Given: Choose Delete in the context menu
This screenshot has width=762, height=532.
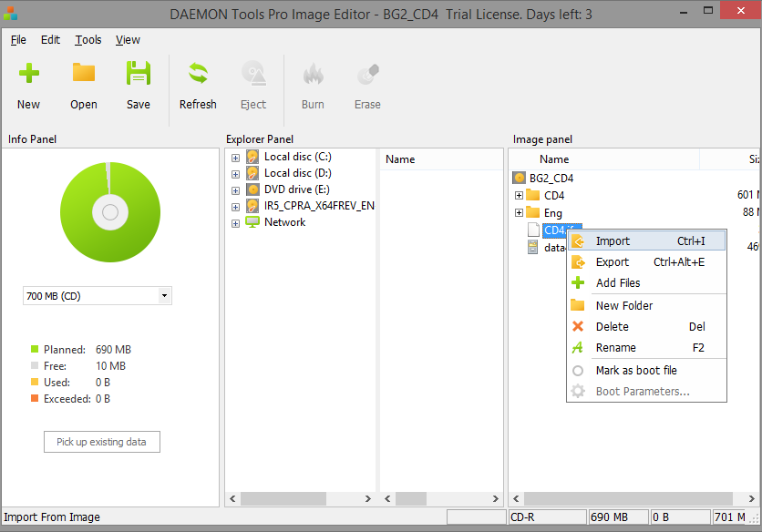Looking at the screenshot, I should (x=647, y=326).
